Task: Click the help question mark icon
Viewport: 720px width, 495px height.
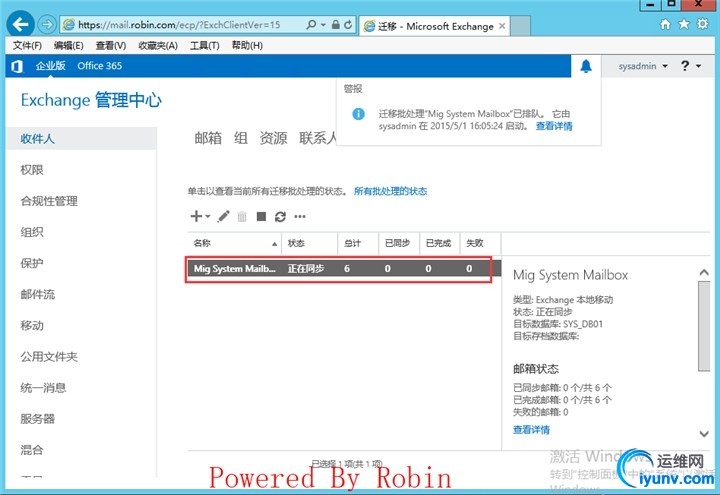Action: pos(685,66)
